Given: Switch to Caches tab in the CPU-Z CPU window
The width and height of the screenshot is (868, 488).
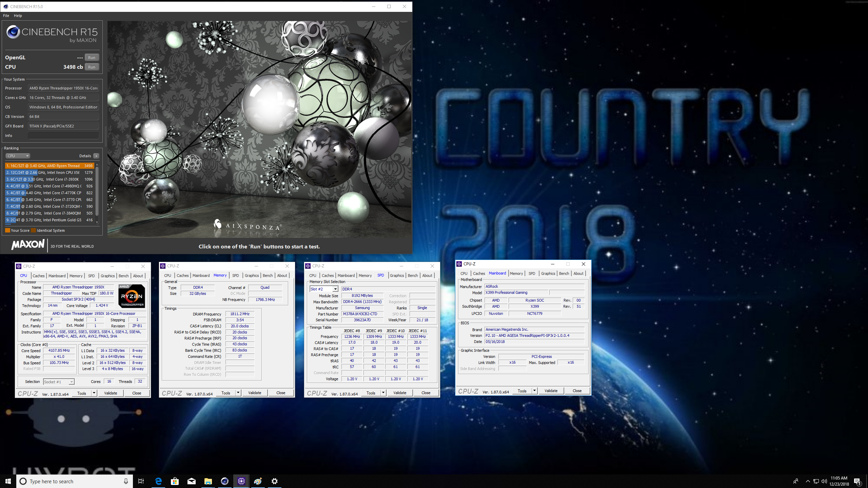Looking at the screenshot, I should (38, 276).
